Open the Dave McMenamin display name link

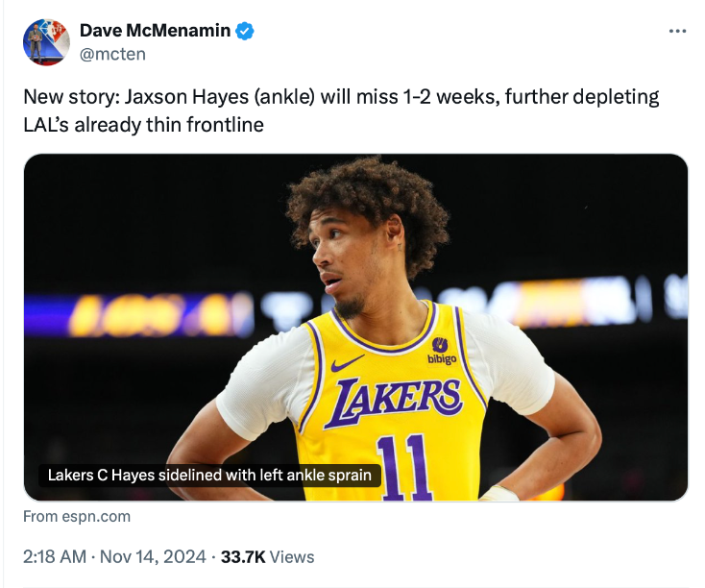point(155,31)
